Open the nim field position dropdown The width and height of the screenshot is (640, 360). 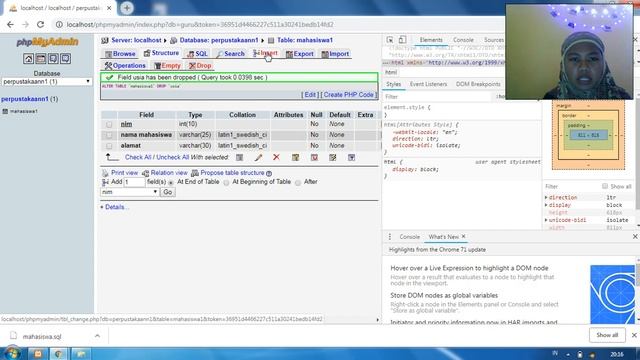(129, 192)
